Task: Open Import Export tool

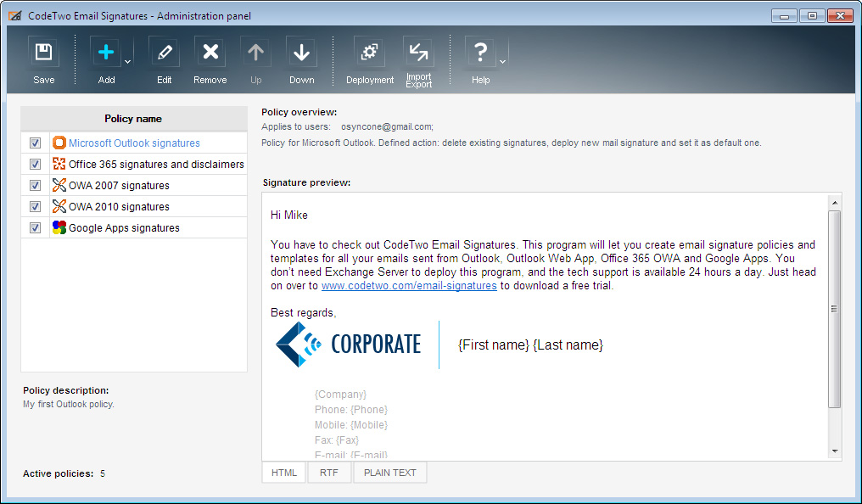Action: [x=418, y=53]
